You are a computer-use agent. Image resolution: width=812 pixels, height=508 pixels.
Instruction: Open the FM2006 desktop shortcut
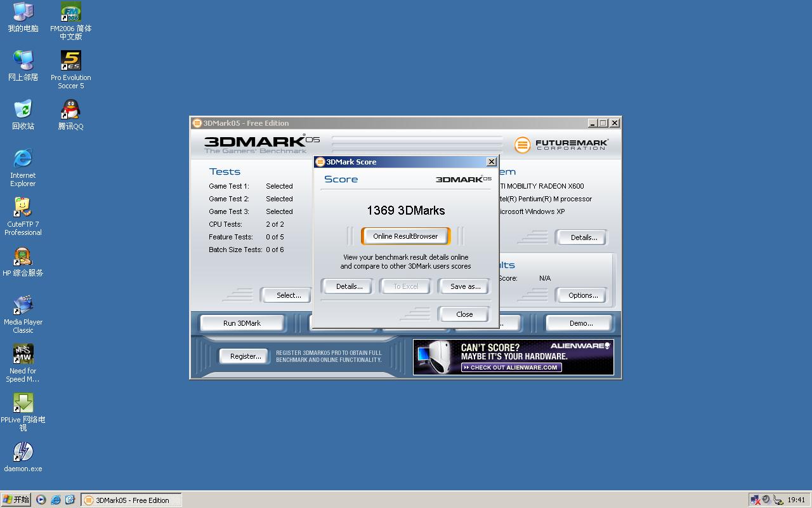point(70,13)
